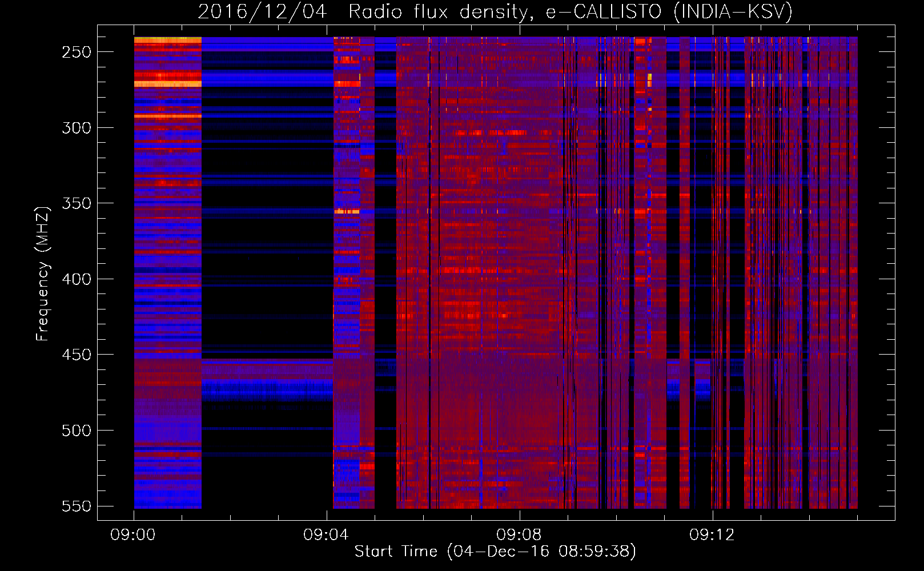Click the plot title "Radio flux density, e-CALLISTO (INDIA-KSV)"

570,11
